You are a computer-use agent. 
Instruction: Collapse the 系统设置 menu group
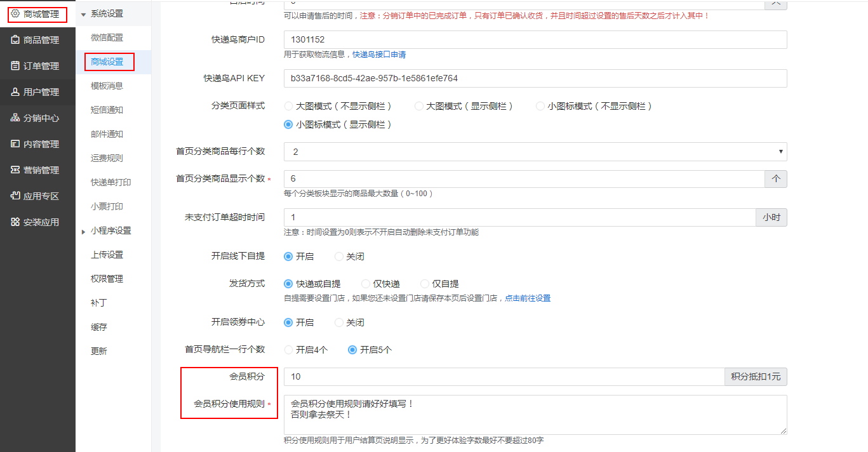pyautogui.click(x=83, y=14)
